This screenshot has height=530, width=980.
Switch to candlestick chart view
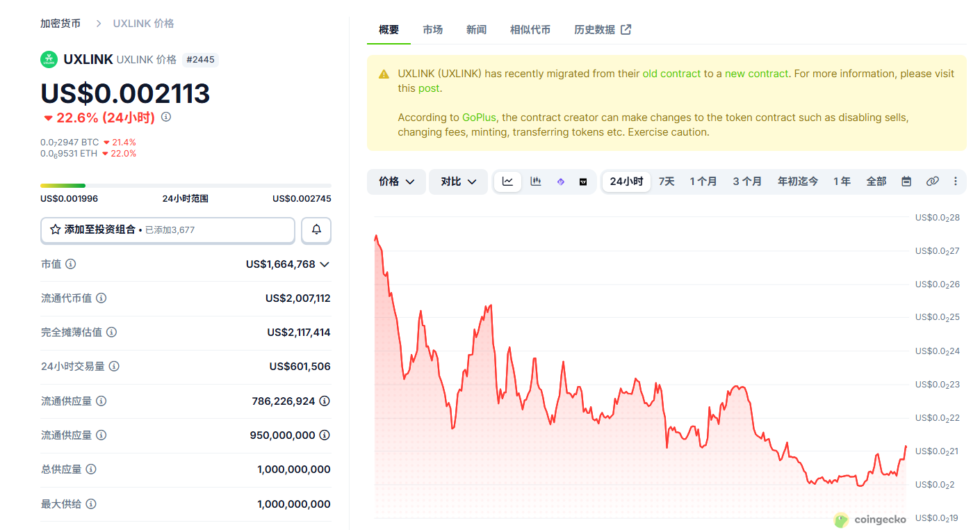point(536,182)
